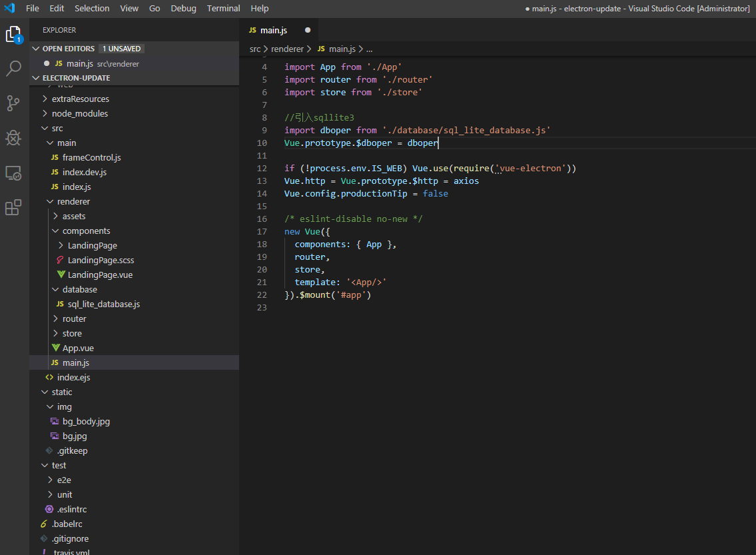Collapse the database folder
The image size is (756, 555).
coord(55,289)
